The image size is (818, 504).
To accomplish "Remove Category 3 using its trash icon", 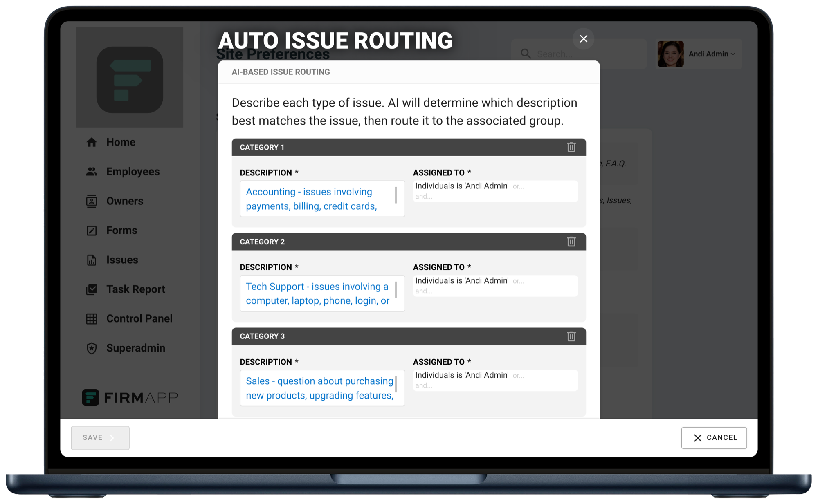I will pos(571,336).
